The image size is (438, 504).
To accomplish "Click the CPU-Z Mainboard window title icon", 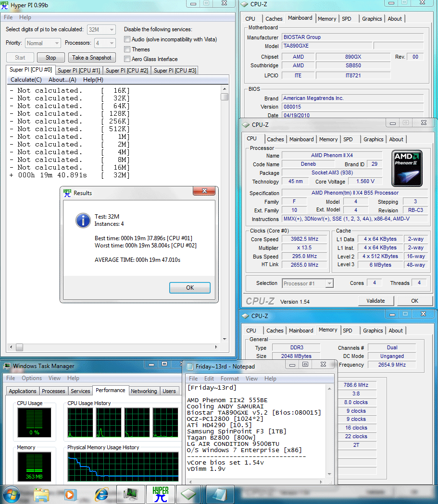I will point(245,4).
